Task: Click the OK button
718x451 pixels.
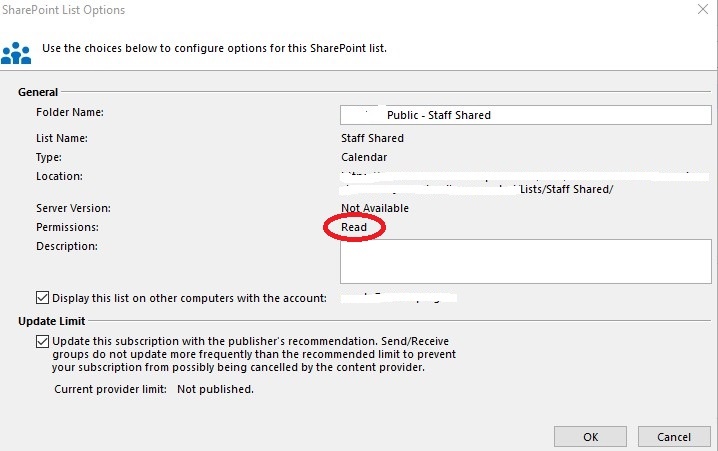Action: coord(590,437)
